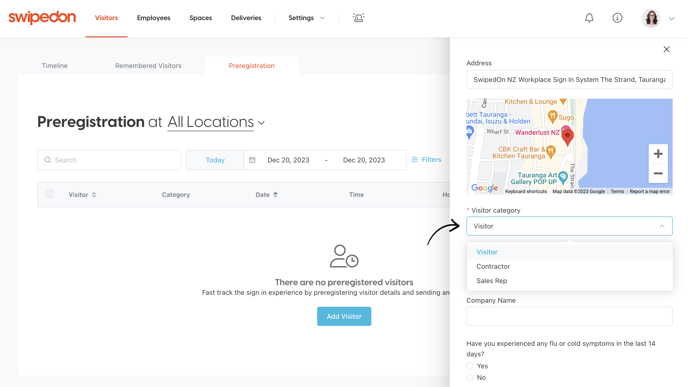Zoom in on the map
Screen dimensions: 688x387
pyautogui.click(x=658, y=154)
